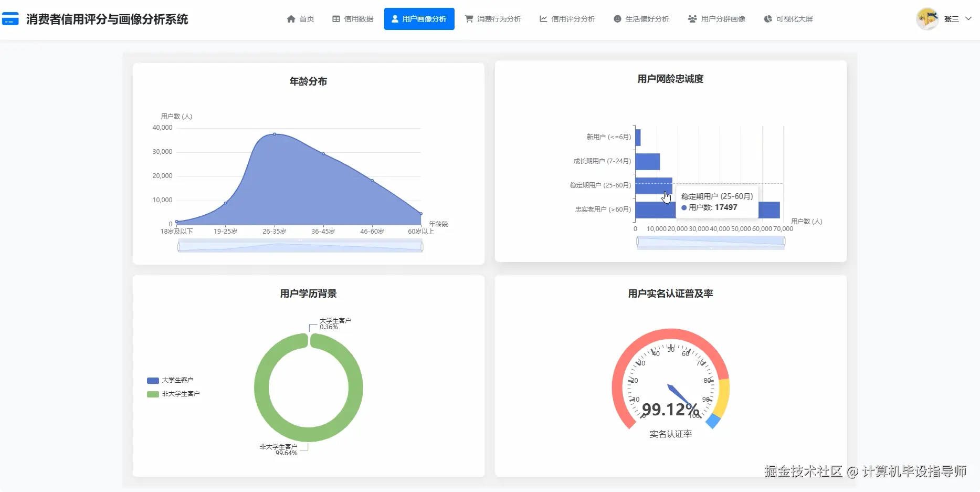Select the table icon on 信用数据

(335, 18)
